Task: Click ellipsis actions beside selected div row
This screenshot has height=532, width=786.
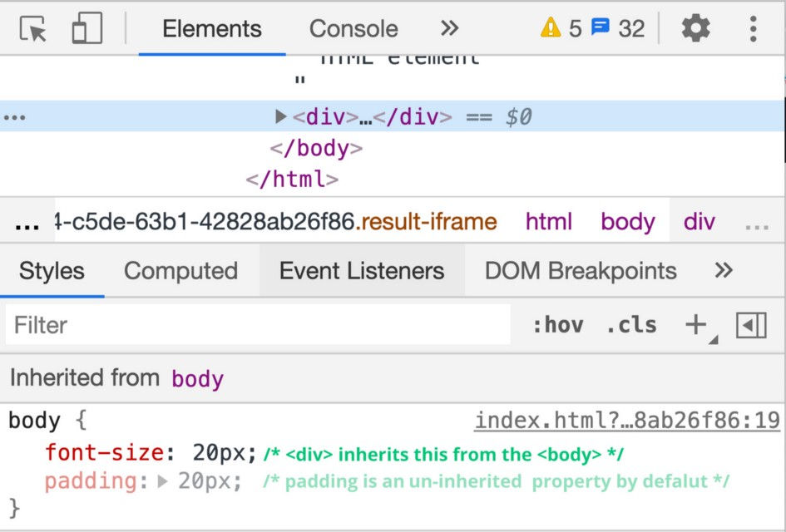Action: point(14,118)
